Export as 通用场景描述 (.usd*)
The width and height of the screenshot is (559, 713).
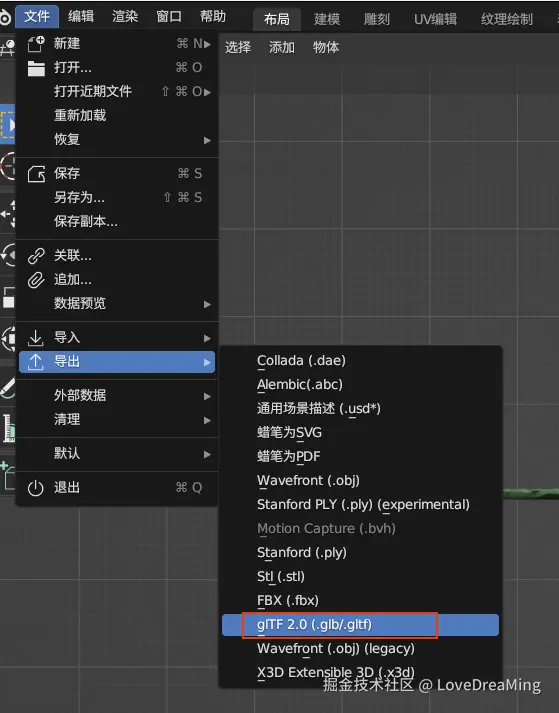360,409
